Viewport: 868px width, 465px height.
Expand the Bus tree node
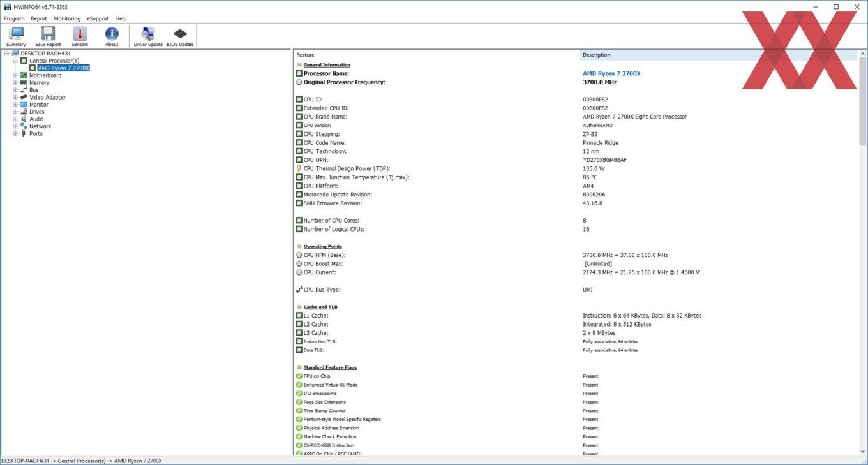(x=15, y=90)
